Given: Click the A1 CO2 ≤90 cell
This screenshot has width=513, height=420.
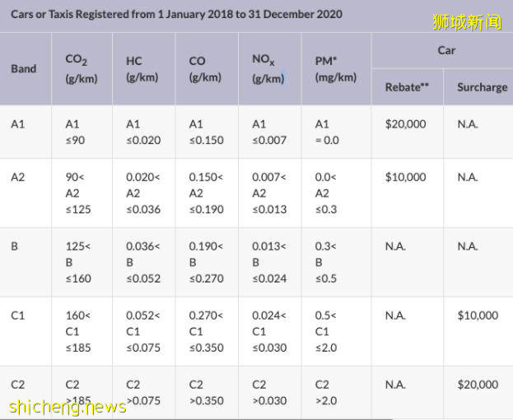Looking at the screenshot, I should click(x=75, y=132).
